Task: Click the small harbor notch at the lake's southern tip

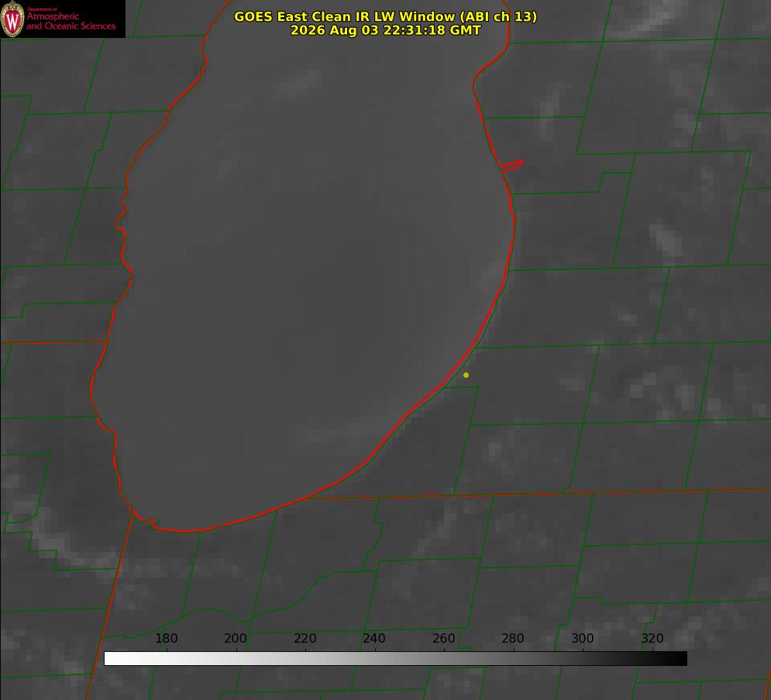Action: click(150, 522)
